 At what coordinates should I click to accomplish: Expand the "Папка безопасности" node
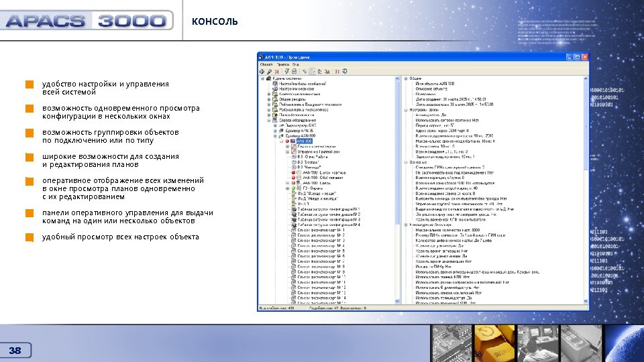(269, 115)
